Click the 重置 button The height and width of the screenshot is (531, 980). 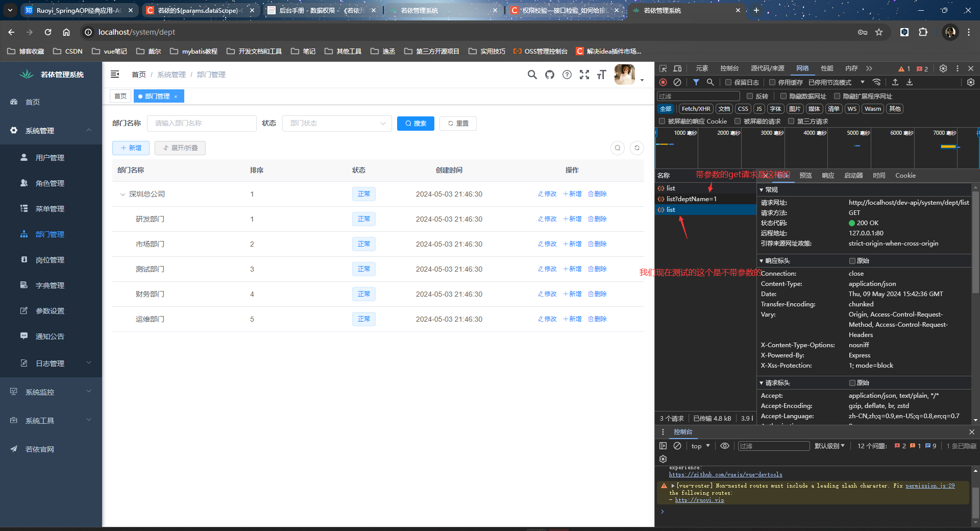458,124
